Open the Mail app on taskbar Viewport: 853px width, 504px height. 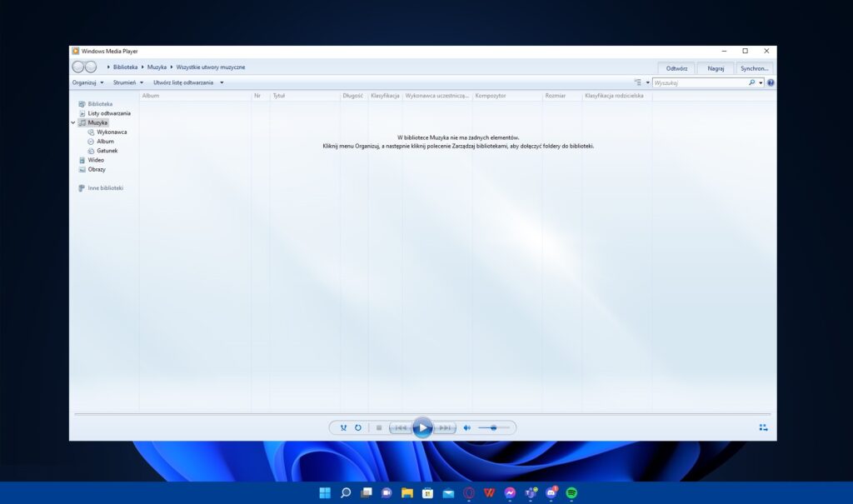[448, 493]
